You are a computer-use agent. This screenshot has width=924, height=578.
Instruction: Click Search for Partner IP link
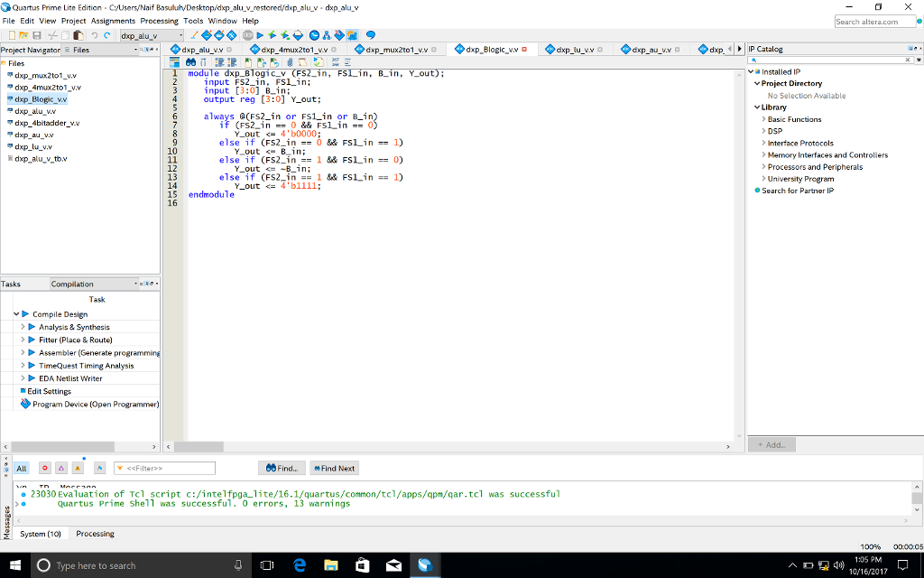pyautogui.click(x=797, y=191)
